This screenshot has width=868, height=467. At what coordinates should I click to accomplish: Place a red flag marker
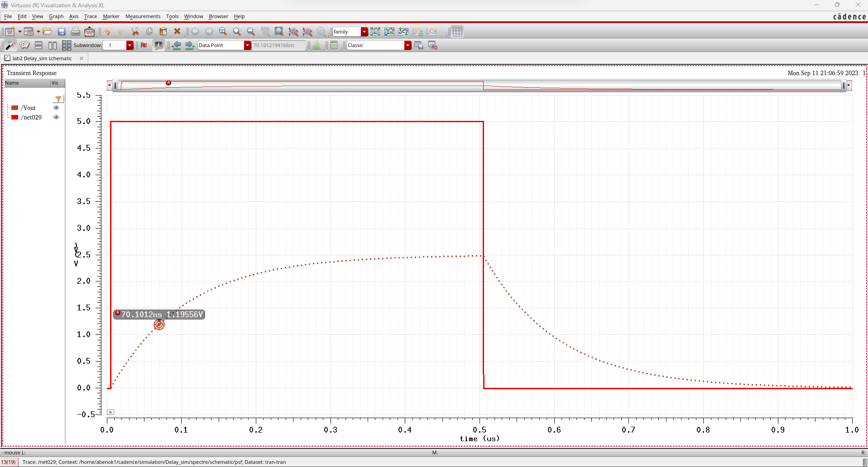pyautogui.click(x=144, y=45)
